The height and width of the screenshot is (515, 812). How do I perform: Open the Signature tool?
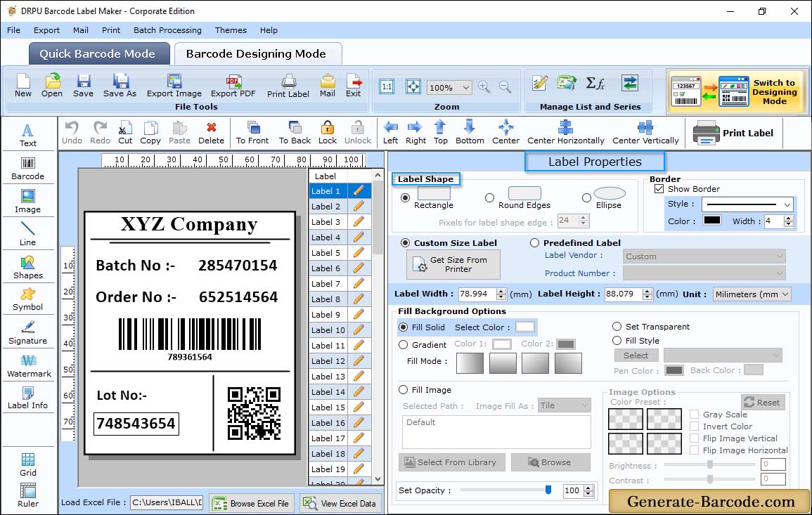tap(28, 333)
